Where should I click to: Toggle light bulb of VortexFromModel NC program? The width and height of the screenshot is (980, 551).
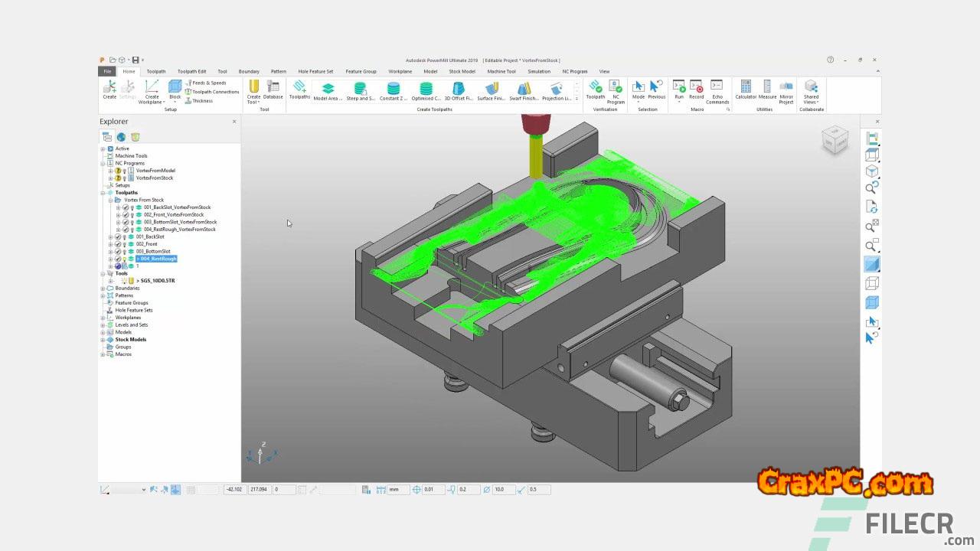click(x=124, y=171)
